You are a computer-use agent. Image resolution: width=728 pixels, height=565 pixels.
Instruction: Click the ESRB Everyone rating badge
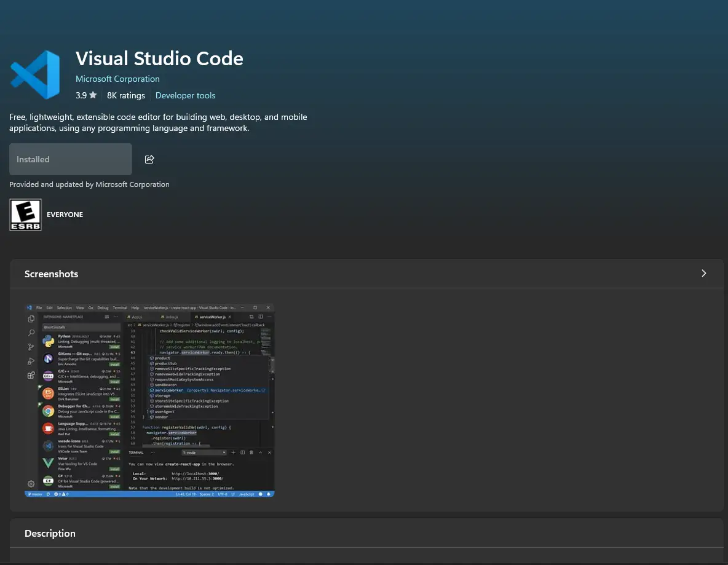click(26, 215)
